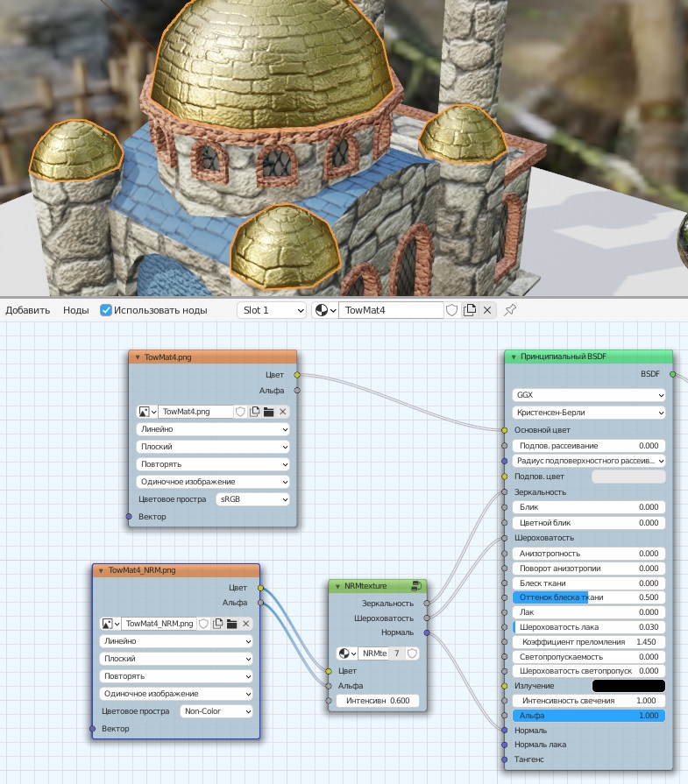The width and height of the screenshot is (688, 784).
Task: Open Плоский dropdown in TowMat4_NRM.png node
Action: [176, 659]
